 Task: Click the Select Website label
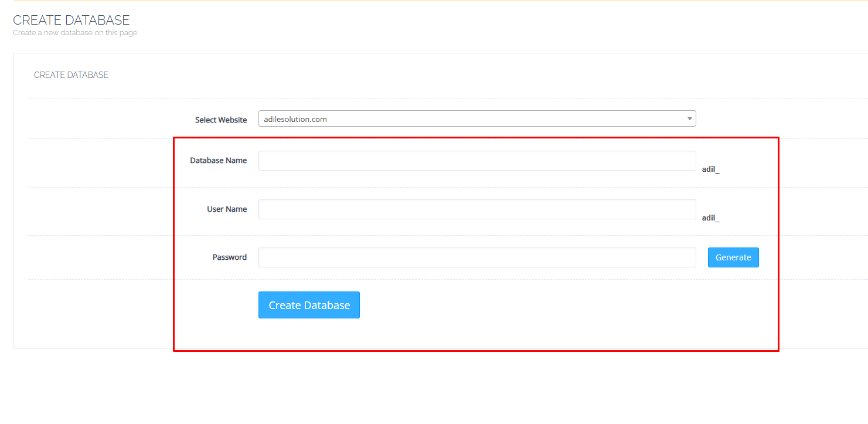[x=221, y=120]
